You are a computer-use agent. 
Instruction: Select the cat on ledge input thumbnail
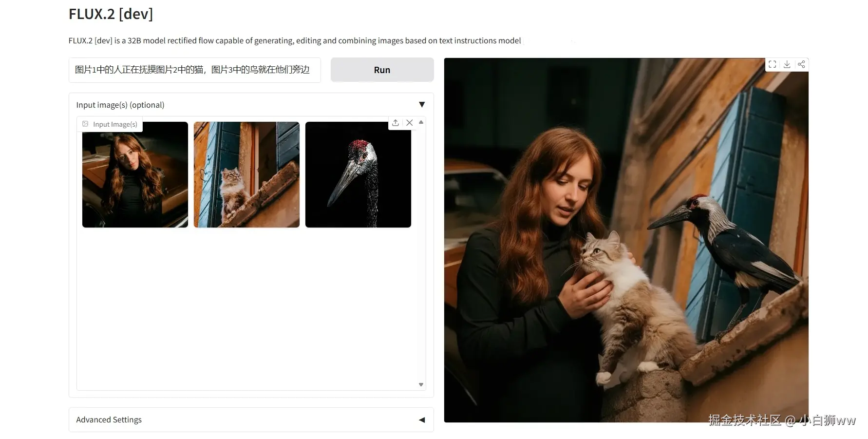coord(246,174)
